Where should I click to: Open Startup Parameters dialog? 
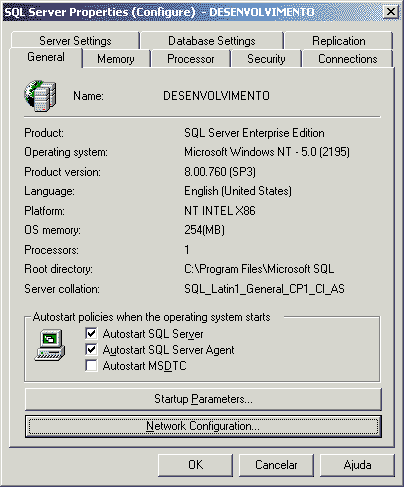[203, 399]
